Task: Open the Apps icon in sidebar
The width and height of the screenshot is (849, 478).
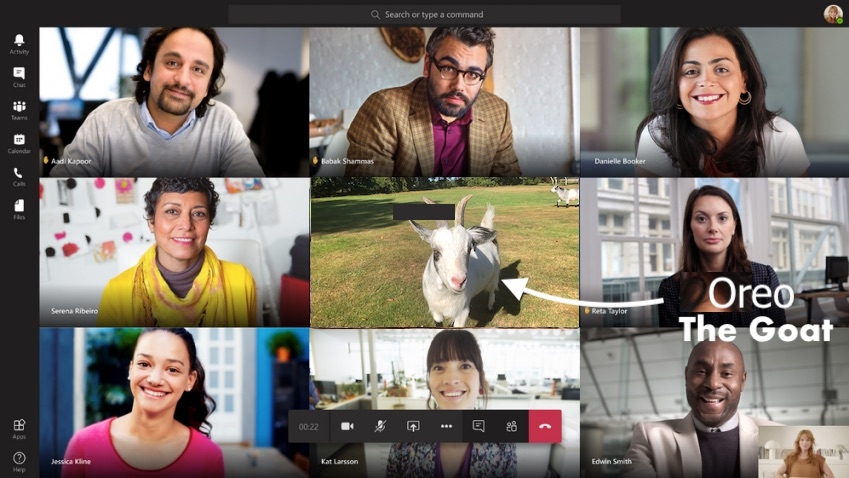Action: 19,428
